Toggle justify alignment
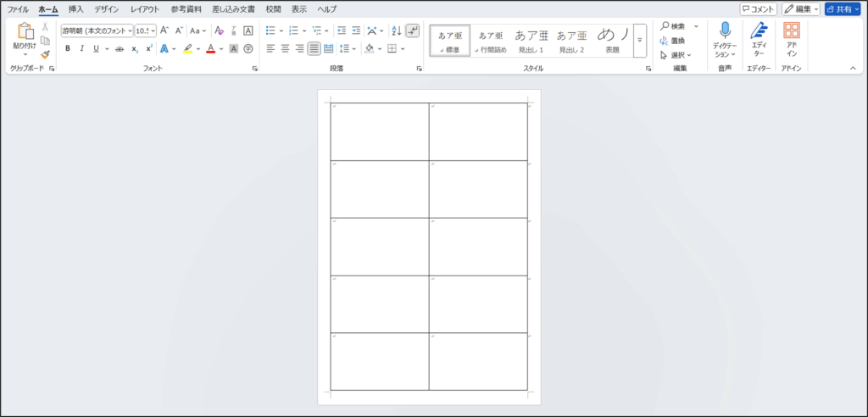This screenshot has width=868, height=417. pos(314,48)
